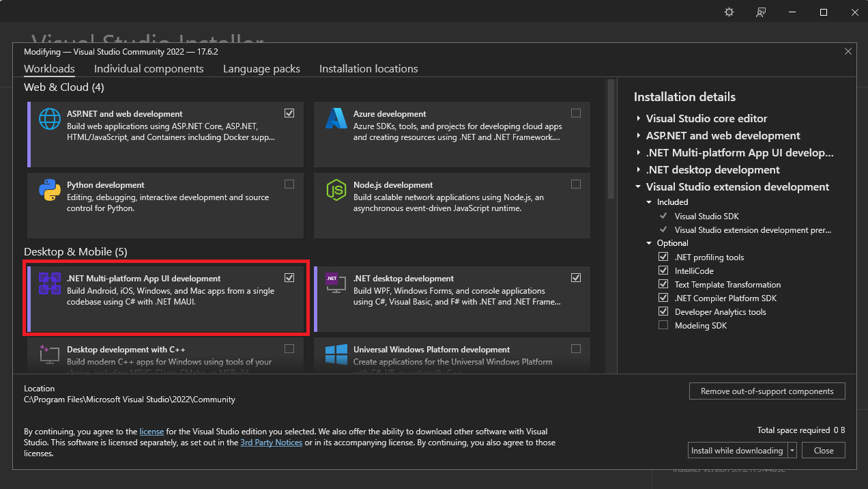Click Remove out-of-support components button
Viewport: 868px width, 489px height.
767,391
